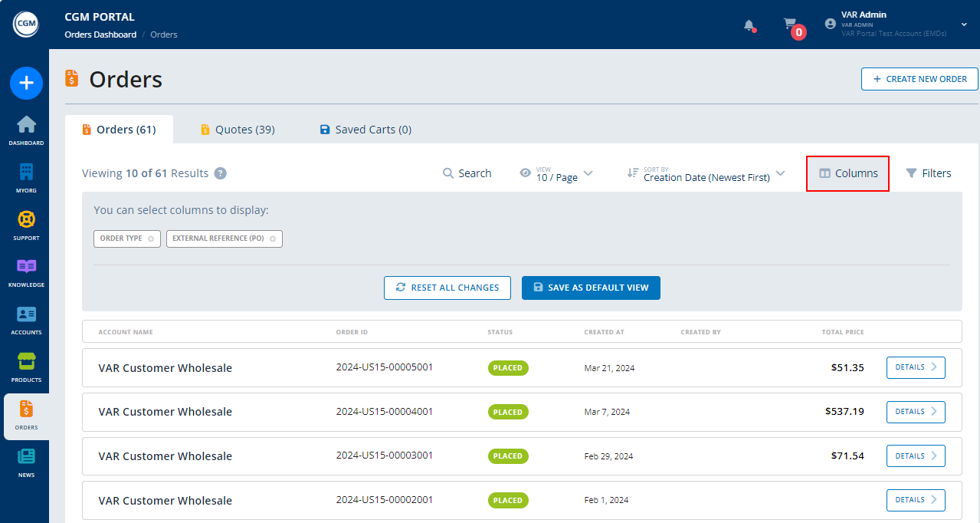
Task: Click Orders Dashboard breadcrumb link
Action: click(x=100, y=35)
